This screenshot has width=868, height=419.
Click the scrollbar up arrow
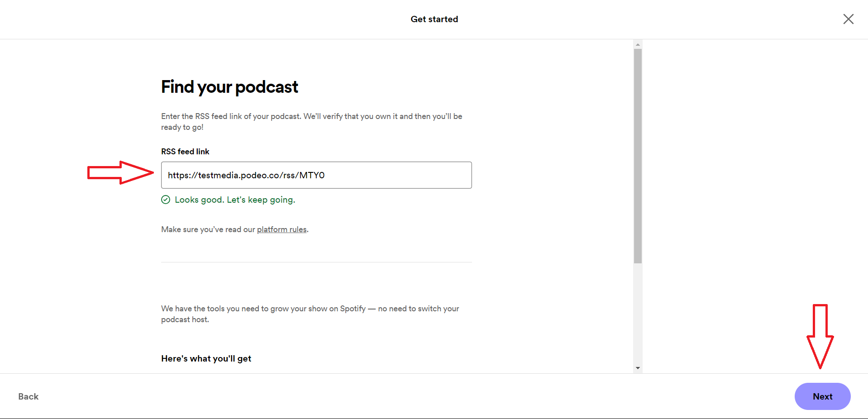[x=638, y=44]
